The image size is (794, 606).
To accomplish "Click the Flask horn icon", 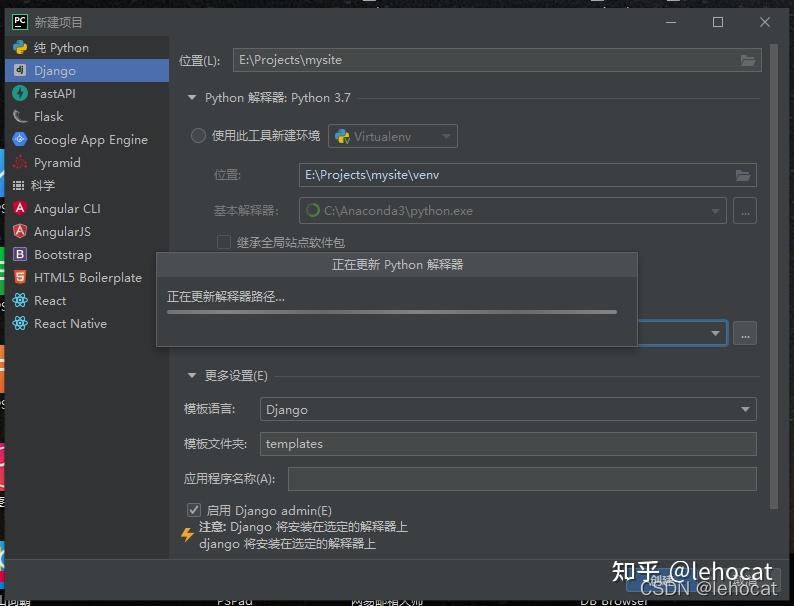I will (20, 116).
